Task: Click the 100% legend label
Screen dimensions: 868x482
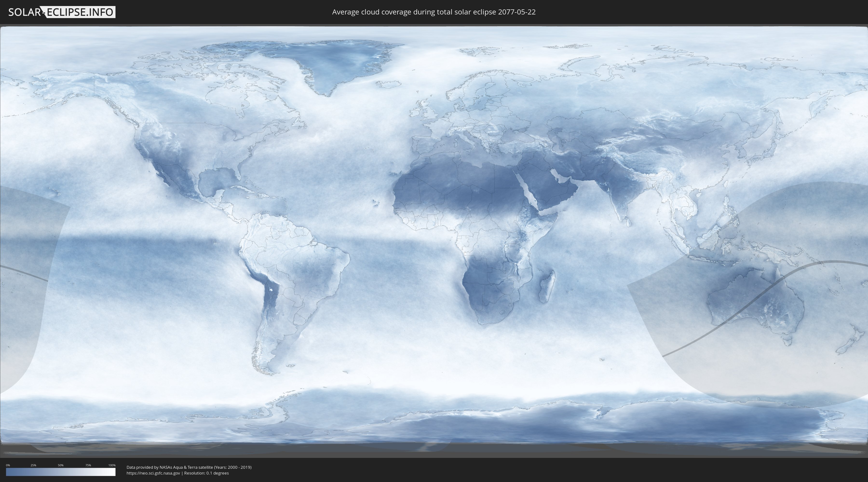Action: point(112,465)
